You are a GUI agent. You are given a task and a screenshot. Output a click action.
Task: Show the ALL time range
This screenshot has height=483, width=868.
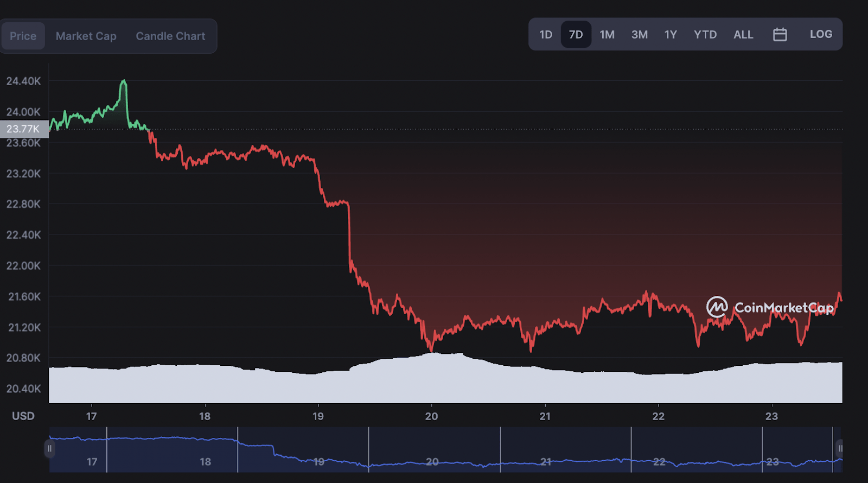(x=743, y=35)
